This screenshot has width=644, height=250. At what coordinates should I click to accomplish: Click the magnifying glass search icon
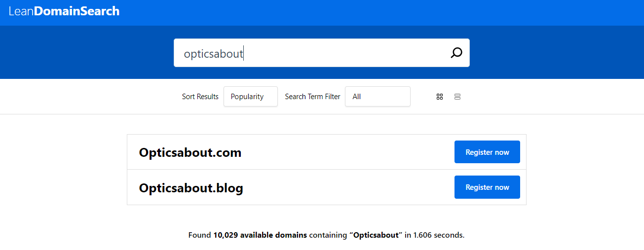[456, 53]
